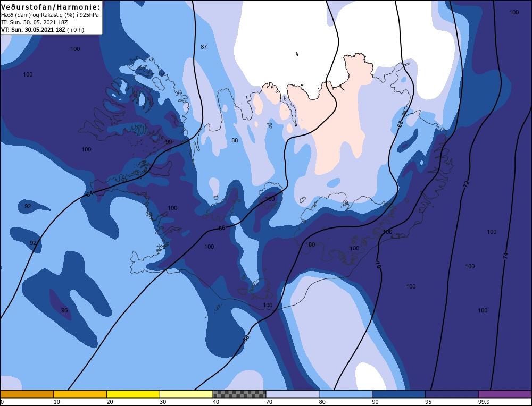The height and width of the screenshot is (406, 532).
Task: Click the legend tick label 90
Action: click(x=375, y=402)
